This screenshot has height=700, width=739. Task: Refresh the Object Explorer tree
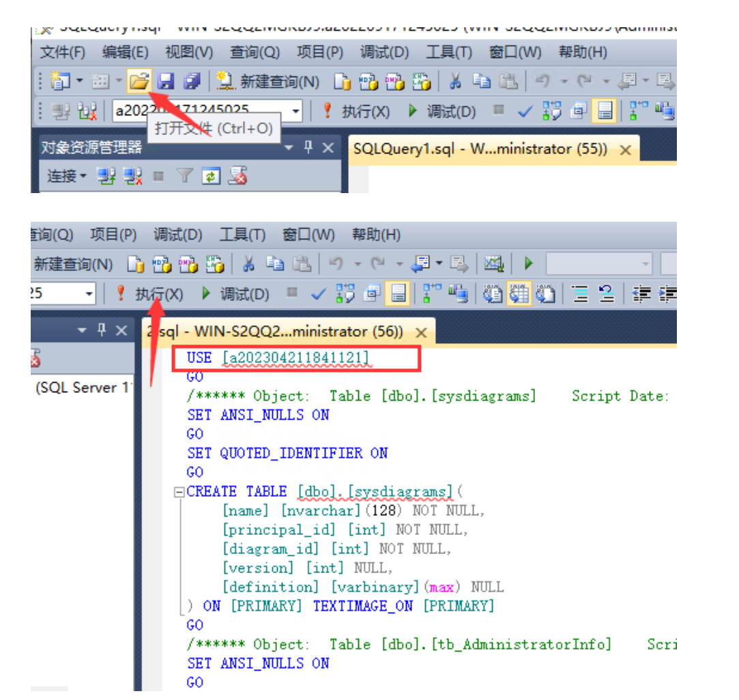point(211,177)
